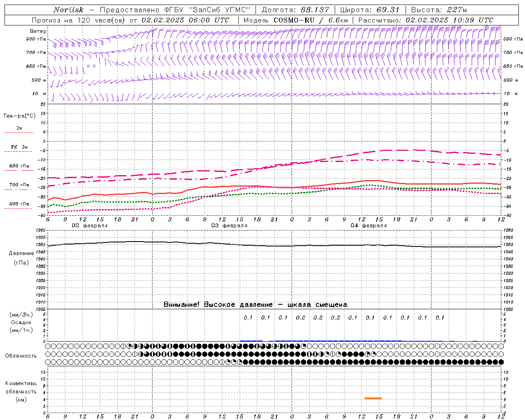Image resolution: width=525 pixels, height=420 pixels.
Task: Click the Облачность row label
Action: 21,356
